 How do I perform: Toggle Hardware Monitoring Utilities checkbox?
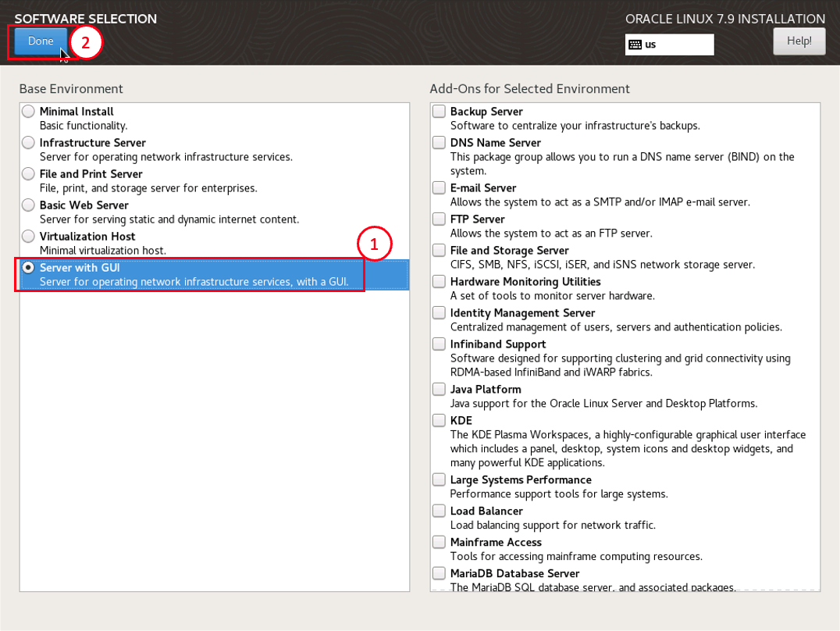tap(440, 282)
